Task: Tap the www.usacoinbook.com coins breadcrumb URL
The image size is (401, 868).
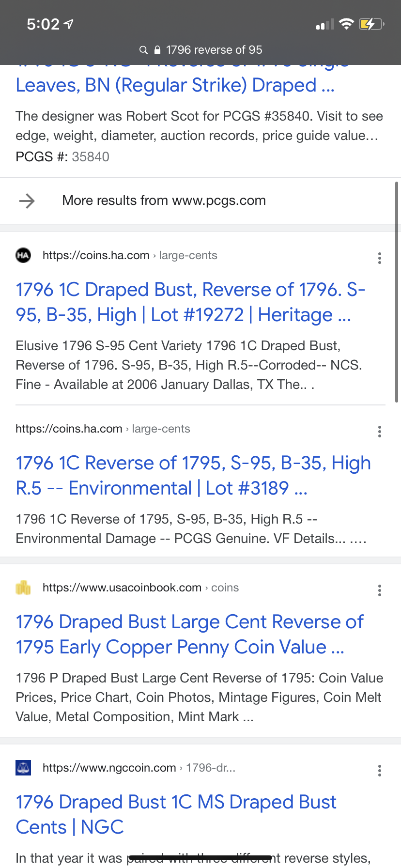Action: click(140, 588)
